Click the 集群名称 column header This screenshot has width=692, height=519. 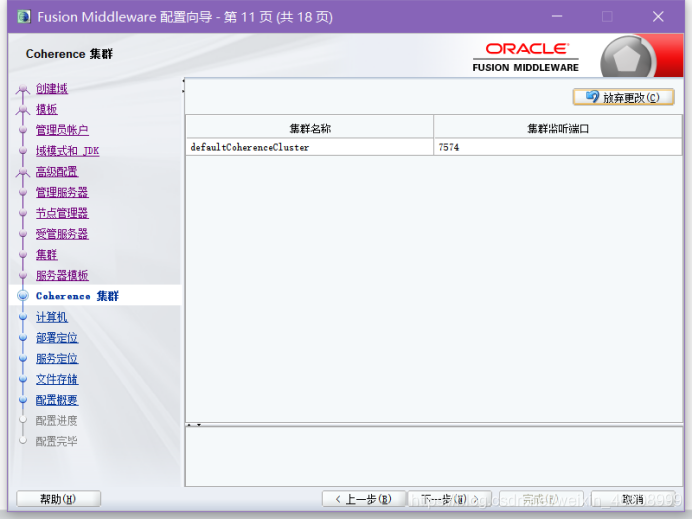coord(310,128)
